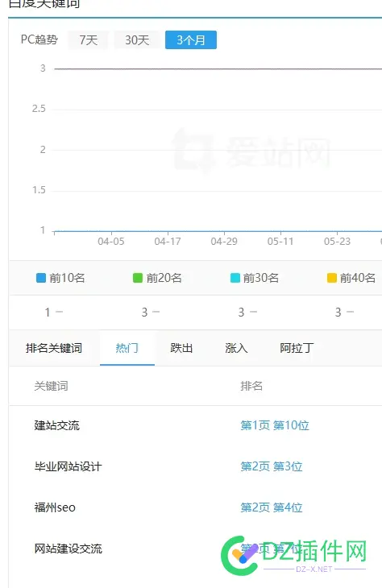
Task: Click the 05-23 date on chart axis
Action: [337, 241]
